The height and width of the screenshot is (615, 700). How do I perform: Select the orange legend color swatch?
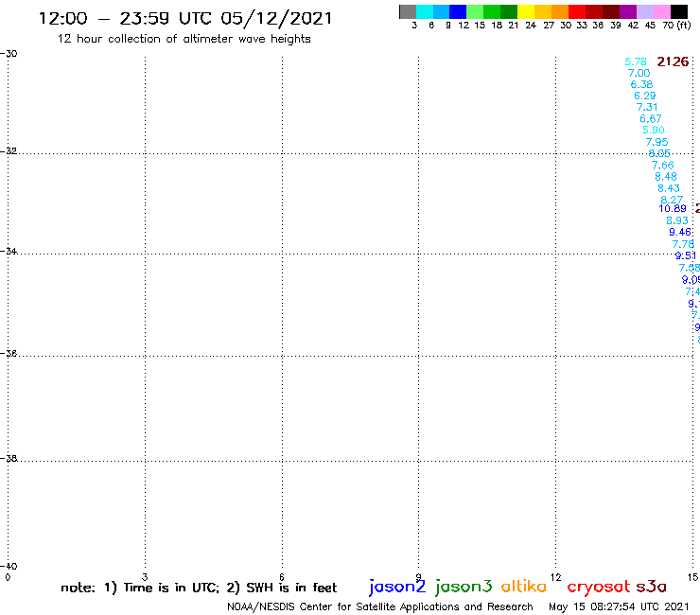click(559, 11)
